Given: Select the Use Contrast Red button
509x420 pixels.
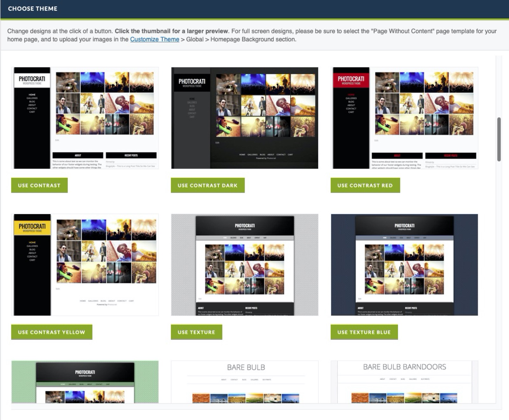Looking at the screenshot, I should pyautogui.click(x=365, y=185).
